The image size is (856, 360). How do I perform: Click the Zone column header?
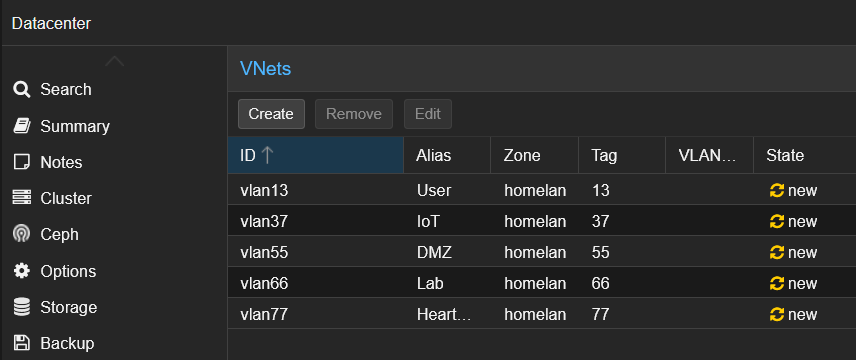(534, 155)
